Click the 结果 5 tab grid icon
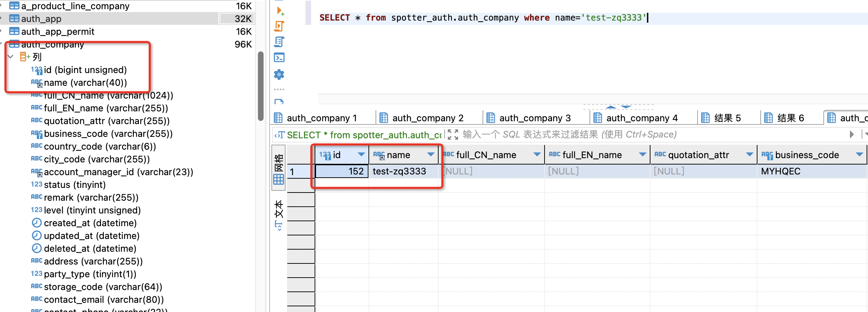This screenshot has height=312, width=868. tap(705, 118)
